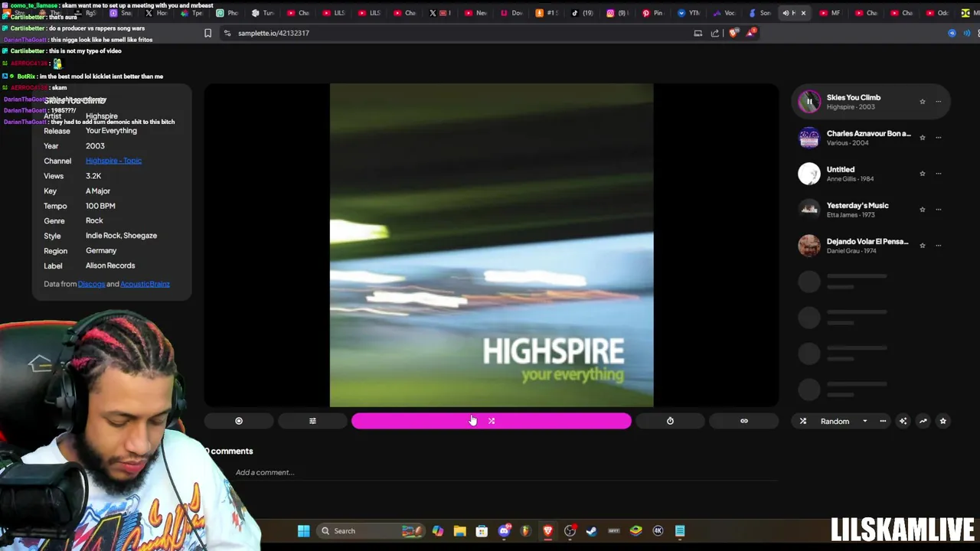Open Discord from the taskbar
Image resolution: width=980 pixels, height=551 pixels.
(504, 531)
